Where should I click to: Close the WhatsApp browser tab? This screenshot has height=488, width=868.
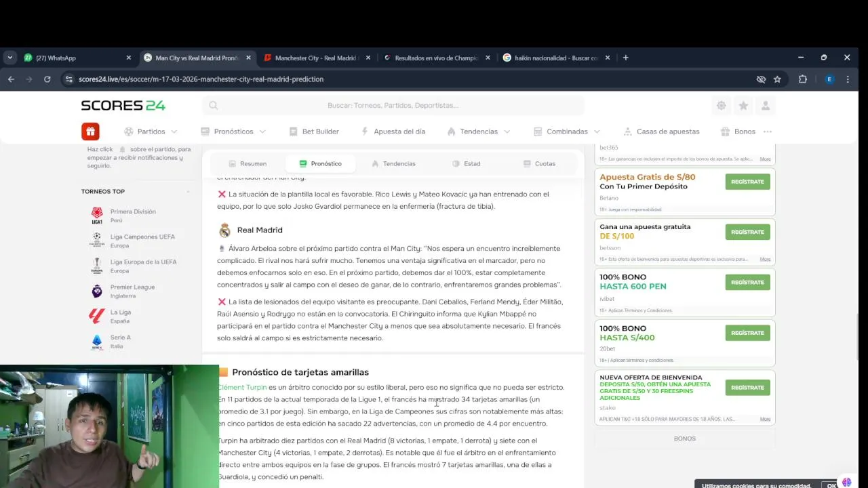tap(129, 58)
